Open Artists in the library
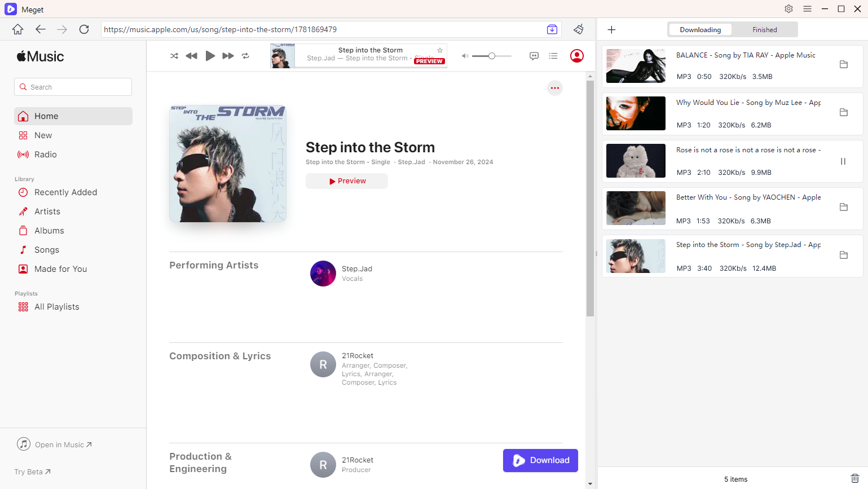Image resolution: width=868 pixels, height=489 pixels. point(73,212)
